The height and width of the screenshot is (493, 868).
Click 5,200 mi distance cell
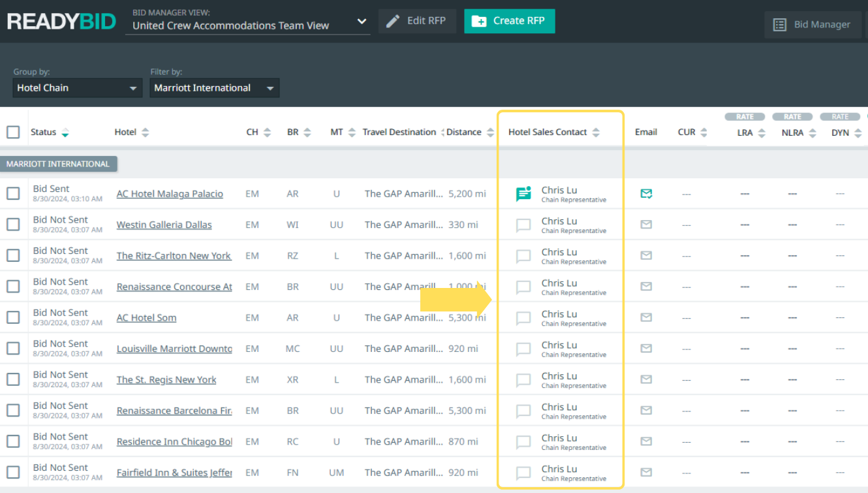point(467,194)
